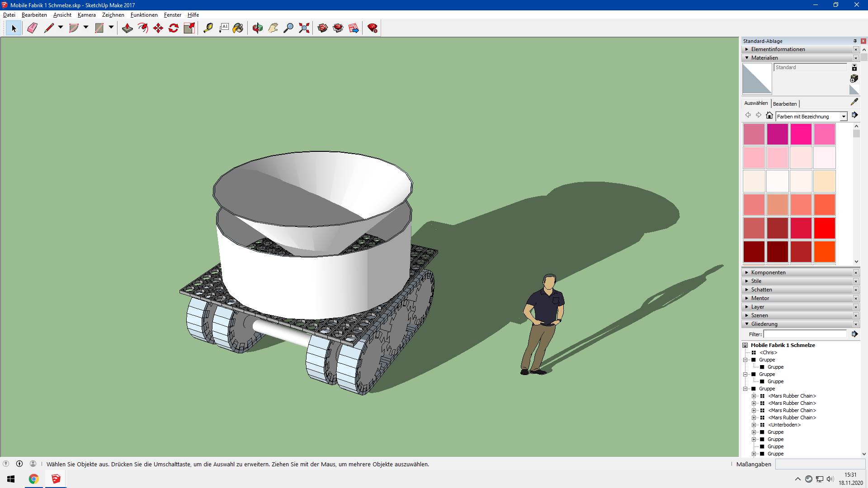This screenshot has height=488, width=868.
Task: Switch to the Bearbeiten materials tab
Action: [785, 103]
